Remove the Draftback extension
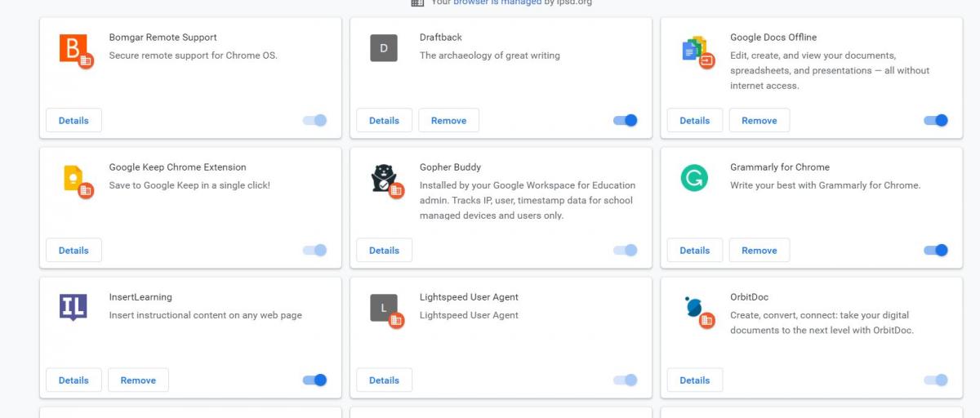 click(x=448, y=120)
